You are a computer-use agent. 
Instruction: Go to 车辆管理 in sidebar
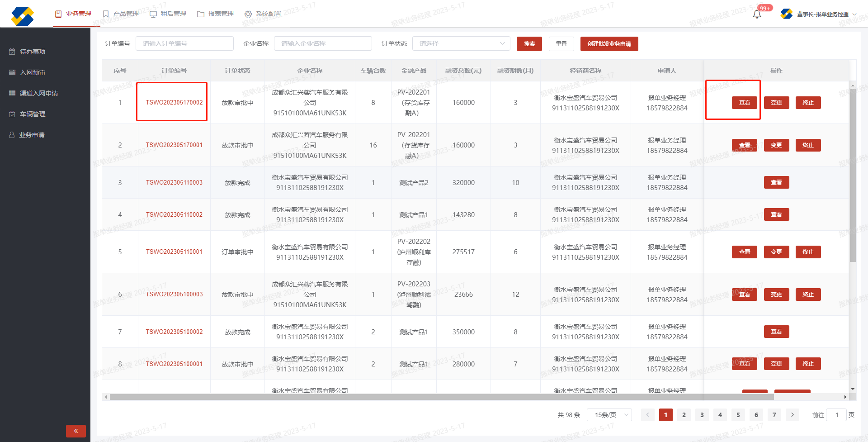[x=33, y=114]
